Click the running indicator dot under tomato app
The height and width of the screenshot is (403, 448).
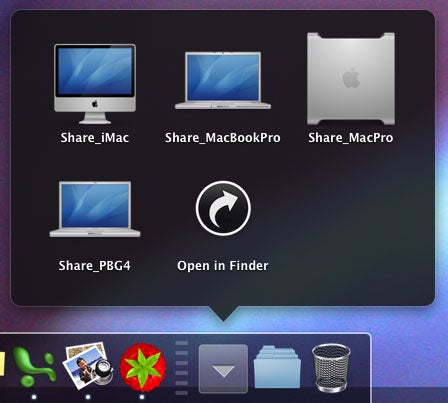(142, 397)
